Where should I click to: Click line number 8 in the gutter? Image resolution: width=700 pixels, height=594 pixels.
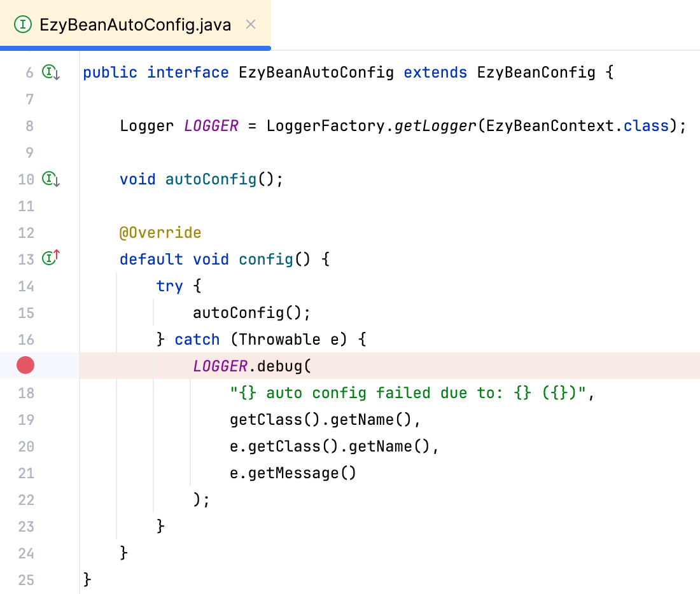tap(29, 125)
